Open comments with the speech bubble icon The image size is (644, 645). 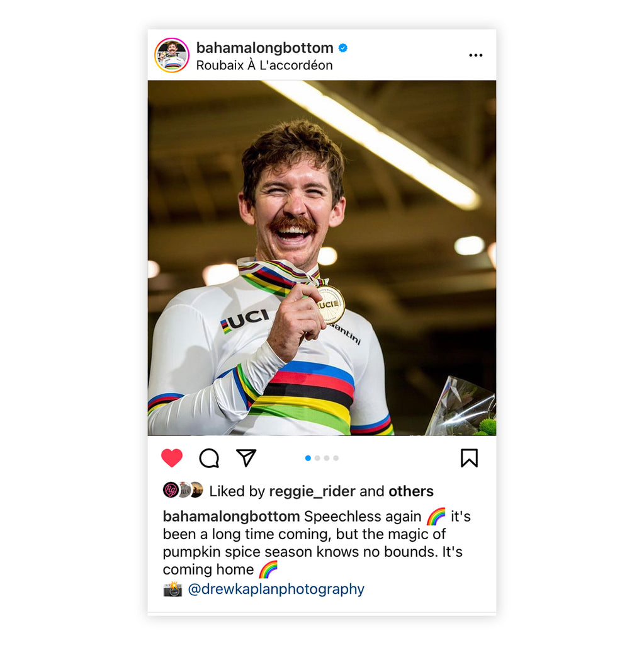209,459
